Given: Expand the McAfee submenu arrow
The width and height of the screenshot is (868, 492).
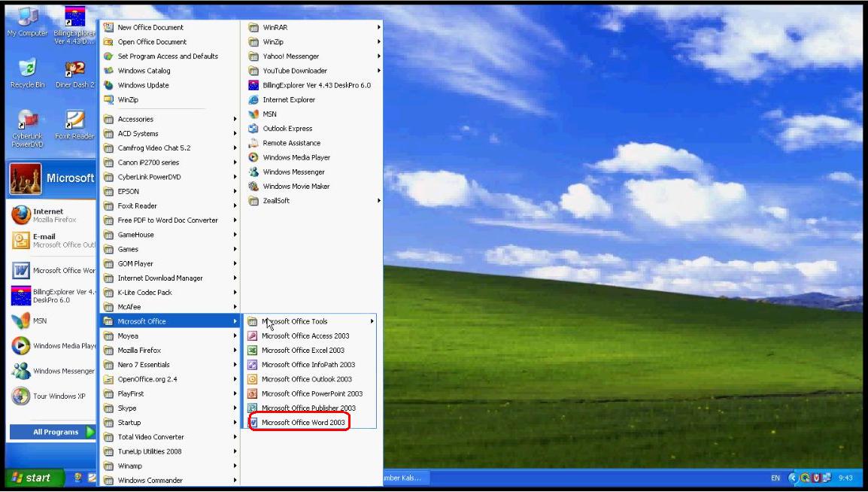Looking at the screenshot, I should (x=235, y=307).
